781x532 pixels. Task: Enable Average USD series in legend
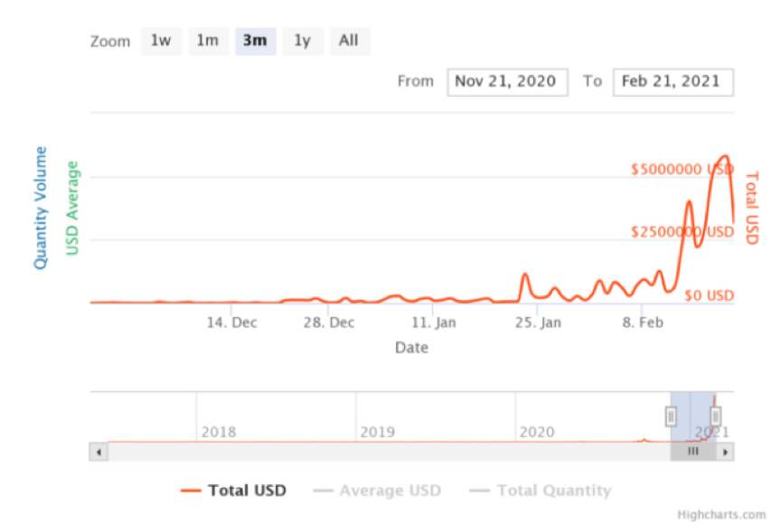coord(377,490)
